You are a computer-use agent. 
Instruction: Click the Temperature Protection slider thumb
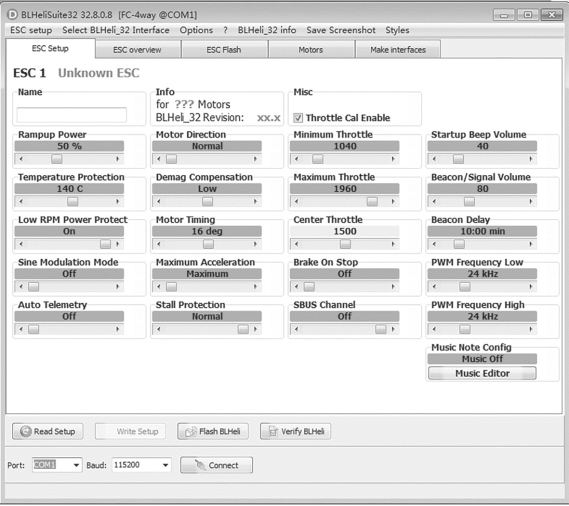point(73,201)
